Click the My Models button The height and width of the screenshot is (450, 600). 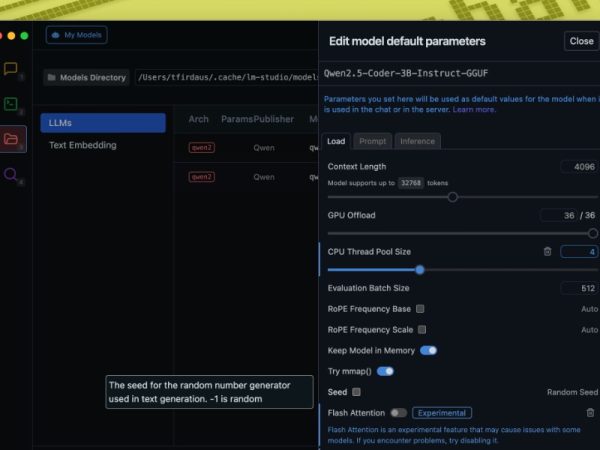coord(77,35)
